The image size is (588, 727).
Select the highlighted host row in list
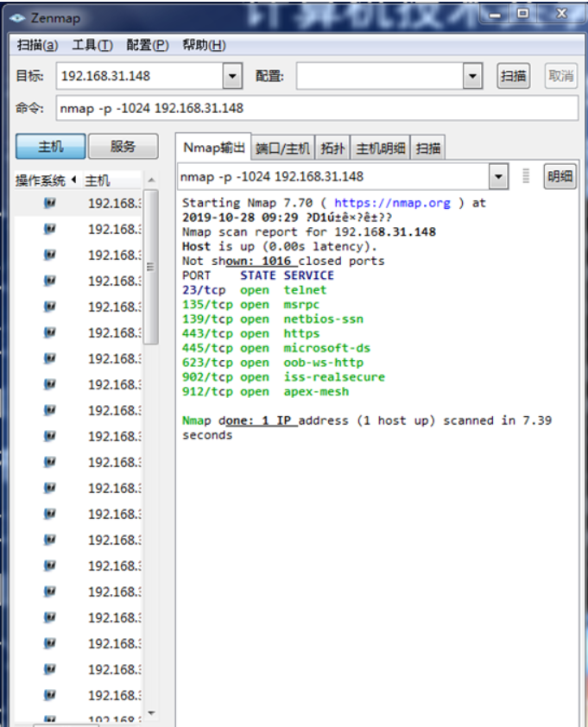79,203
